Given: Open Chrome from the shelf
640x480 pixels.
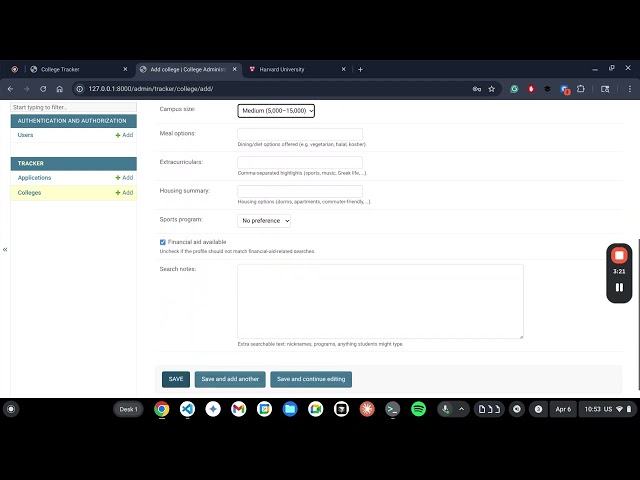Looking at the screenshot, I should [162, 409].
